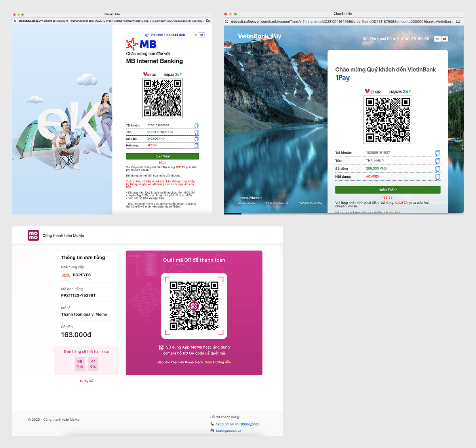Click VietinBank window address bar URL
The height and width of the screenshot is (448, 476).
(342, 21)
